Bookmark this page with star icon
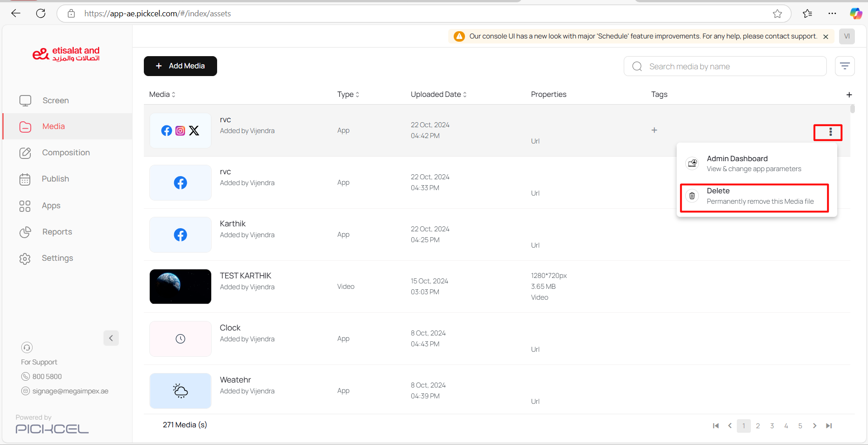Screen dimensions: 868x445 point(777,14)
